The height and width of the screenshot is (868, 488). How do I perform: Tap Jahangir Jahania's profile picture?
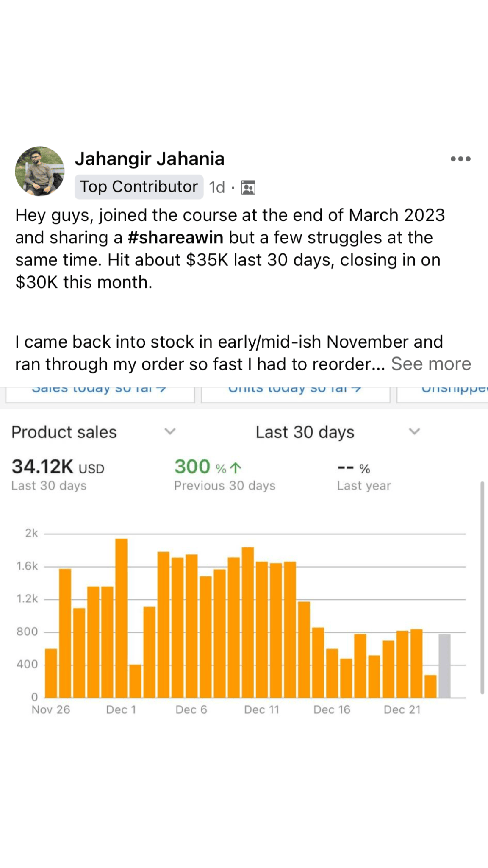coord(40,171)
